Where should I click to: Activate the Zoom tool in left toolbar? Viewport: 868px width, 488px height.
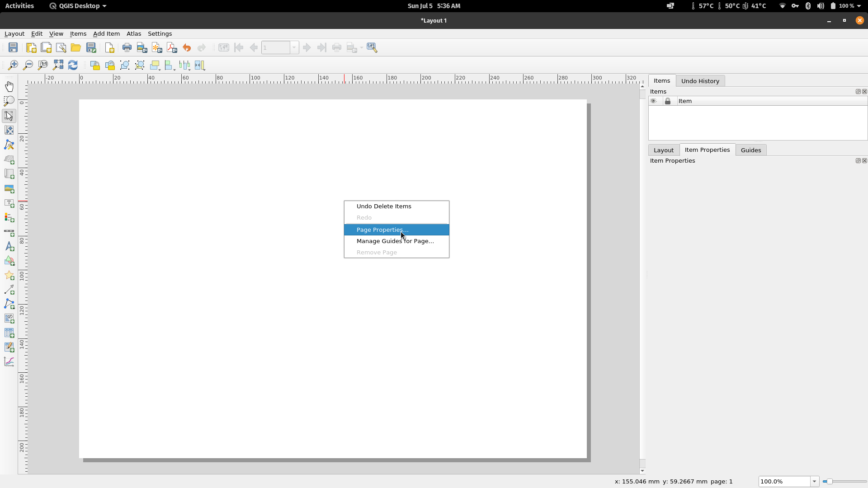tap(9, 101)
